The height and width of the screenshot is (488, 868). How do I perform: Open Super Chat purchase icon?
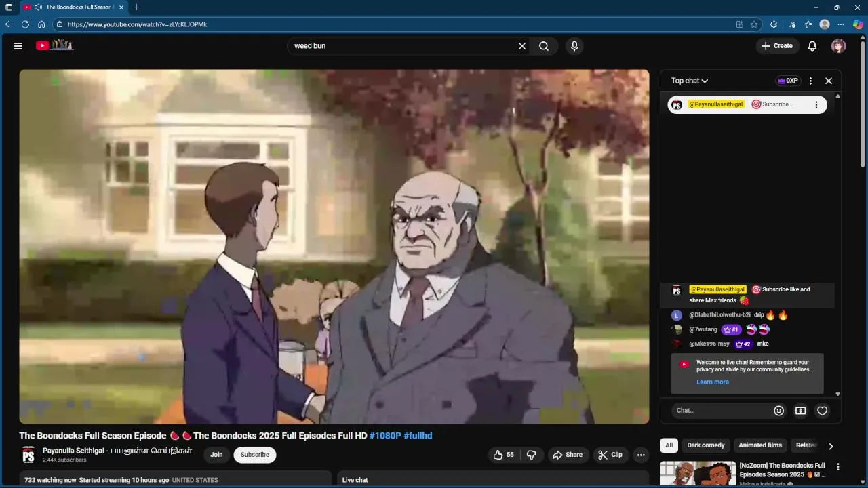[x=801, y=411]
